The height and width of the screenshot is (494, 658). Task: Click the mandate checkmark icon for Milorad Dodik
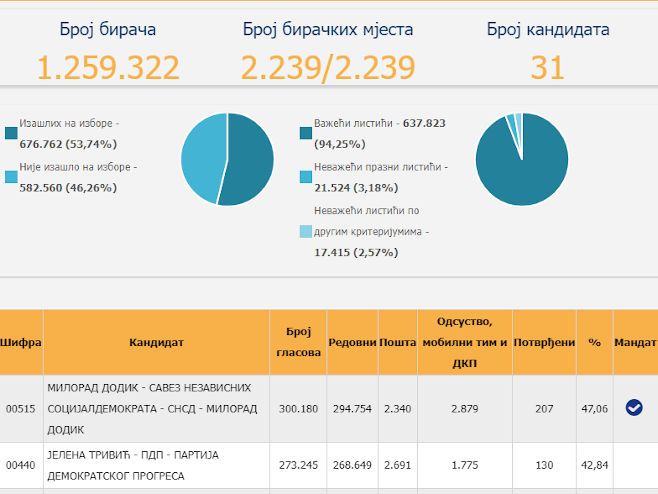pyautogui.click(x=633, y=407)
